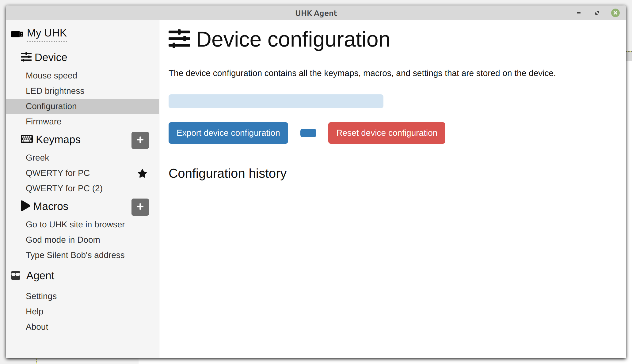Click the Device configuration header sliders icon

tap(180, 39)
